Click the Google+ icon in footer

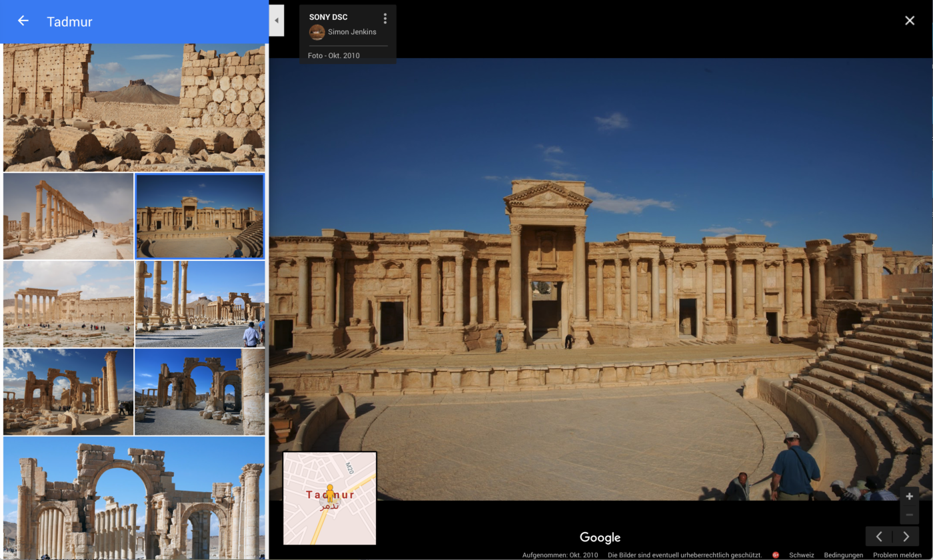[775, 555]
